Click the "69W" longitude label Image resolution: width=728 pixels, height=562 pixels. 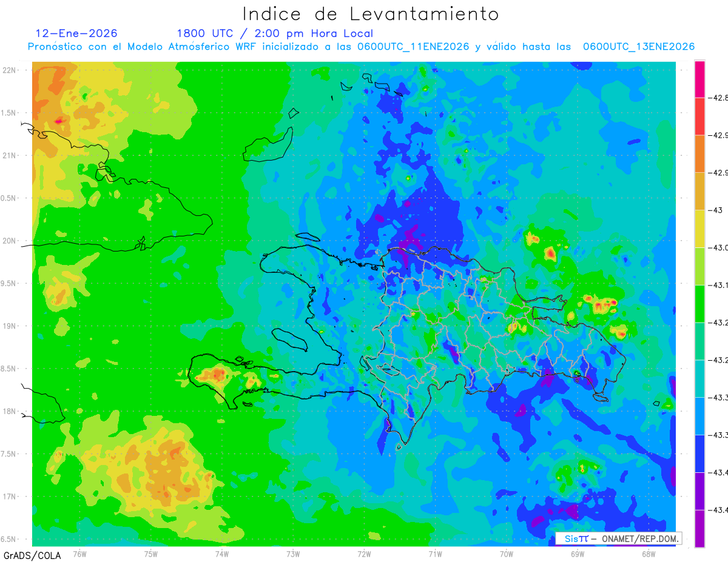(577, 554)
